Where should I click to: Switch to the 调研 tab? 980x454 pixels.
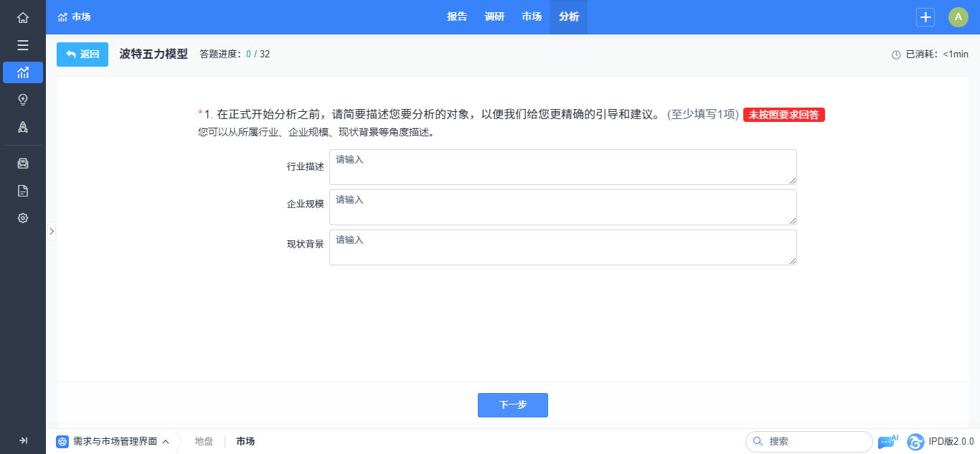point(494,17)
